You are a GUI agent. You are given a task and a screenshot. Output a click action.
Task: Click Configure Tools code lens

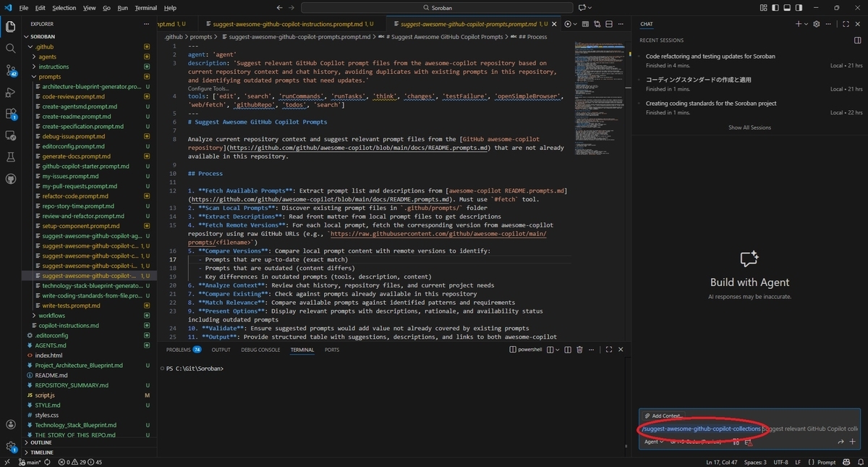[x=208, y=88]
